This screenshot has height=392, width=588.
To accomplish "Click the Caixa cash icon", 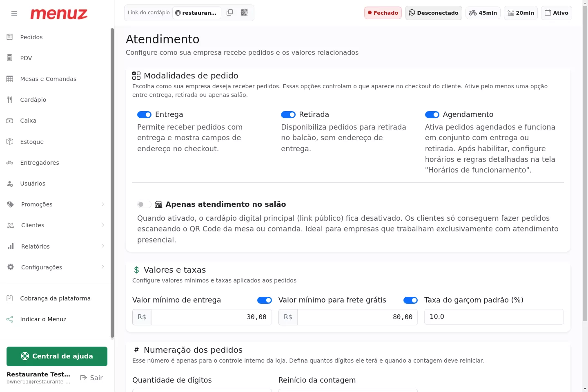I will pos(10,121).
